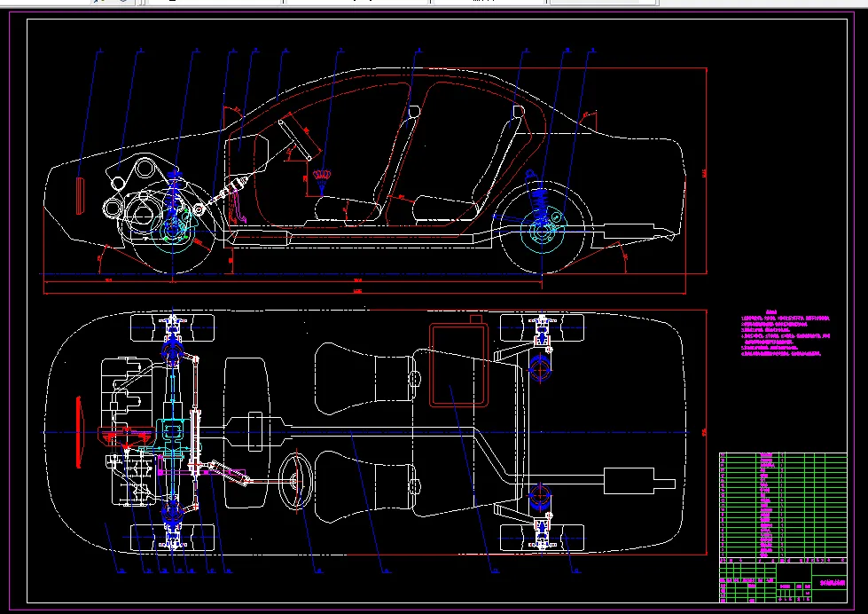Screen dimensions: 868x614
Task: Select the red seated-occupant marker in side view
Action: (x=322, y=182)
